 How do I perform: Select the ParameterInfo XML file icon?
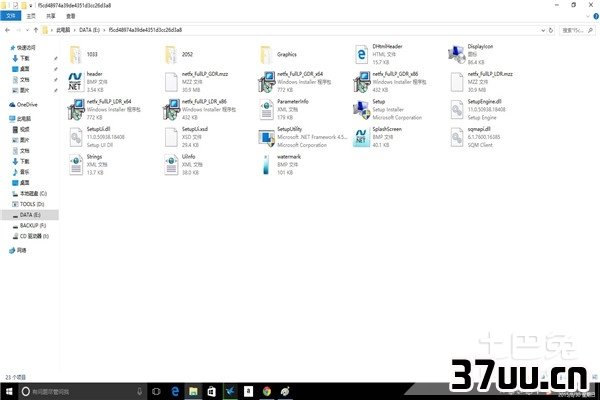(266, 109)
